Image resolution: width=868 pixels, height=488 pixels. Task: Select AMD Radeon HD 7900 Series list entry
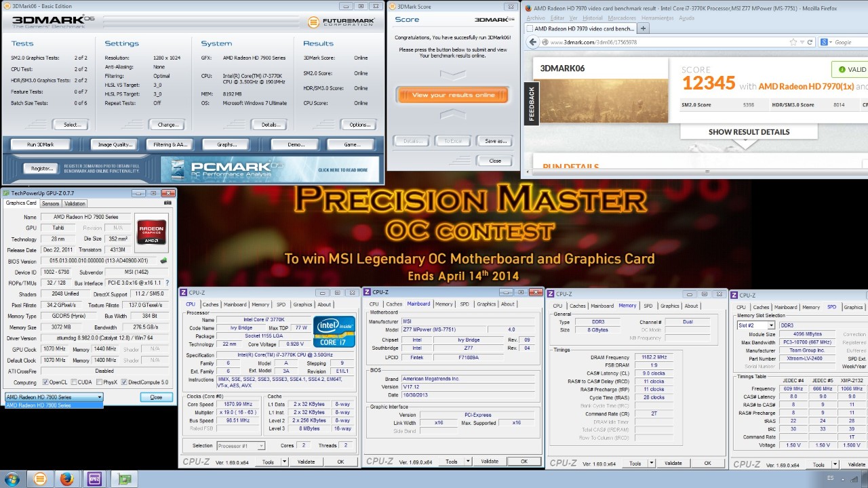(x=54, y=405)
